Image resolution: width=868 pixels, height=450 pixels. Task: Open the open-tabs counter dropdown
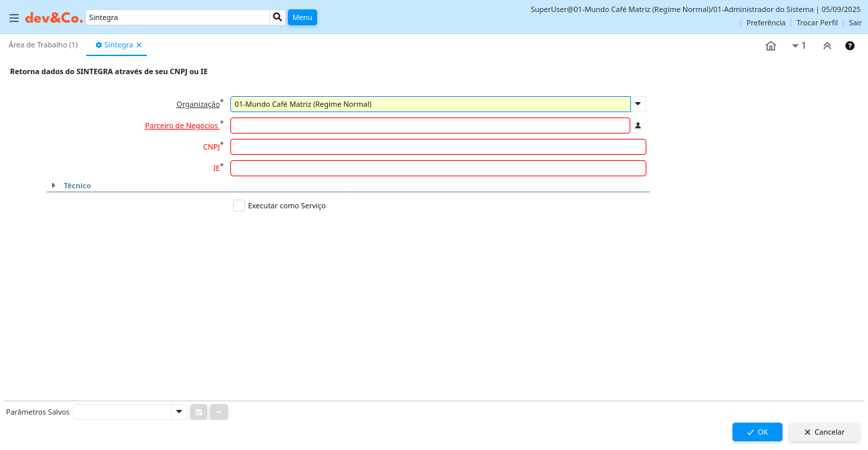coord(799,46)
